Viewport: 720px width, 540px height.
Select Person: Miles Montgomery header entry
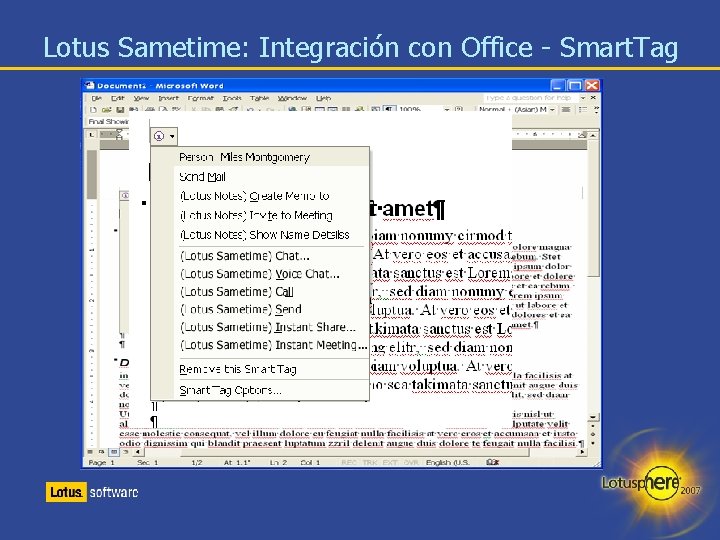click(x=260, y=157)
